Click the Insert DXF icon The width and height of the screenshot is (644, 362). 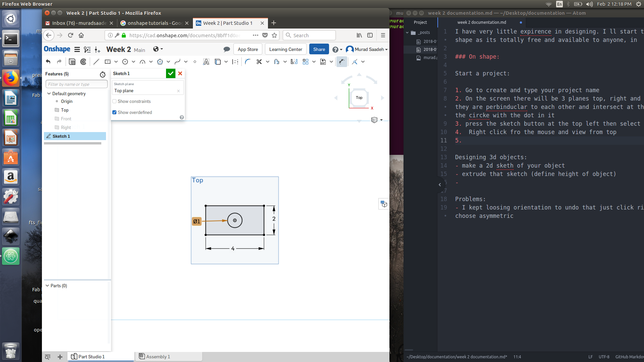click(x=323, y=62)
